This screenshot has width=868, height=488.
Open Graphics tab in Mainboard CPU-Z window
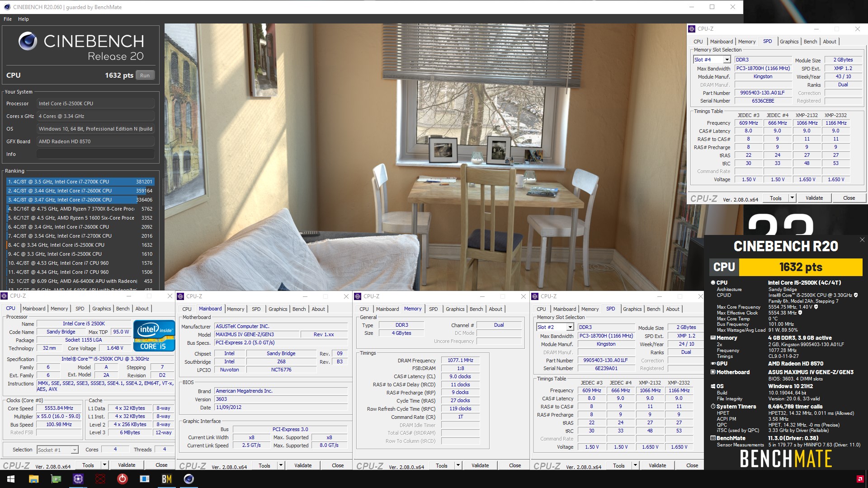(278, 309)
